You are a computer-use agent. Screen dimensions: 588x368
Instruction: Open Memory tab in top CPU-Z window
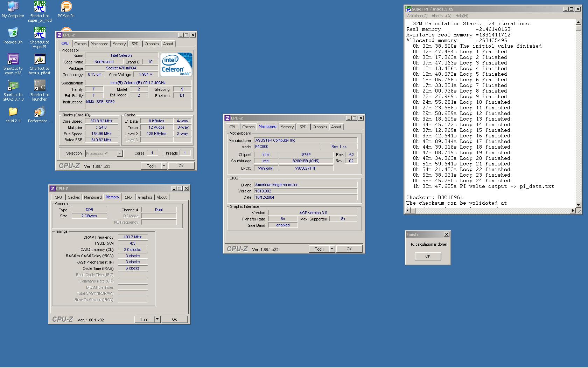pos(119,44)
